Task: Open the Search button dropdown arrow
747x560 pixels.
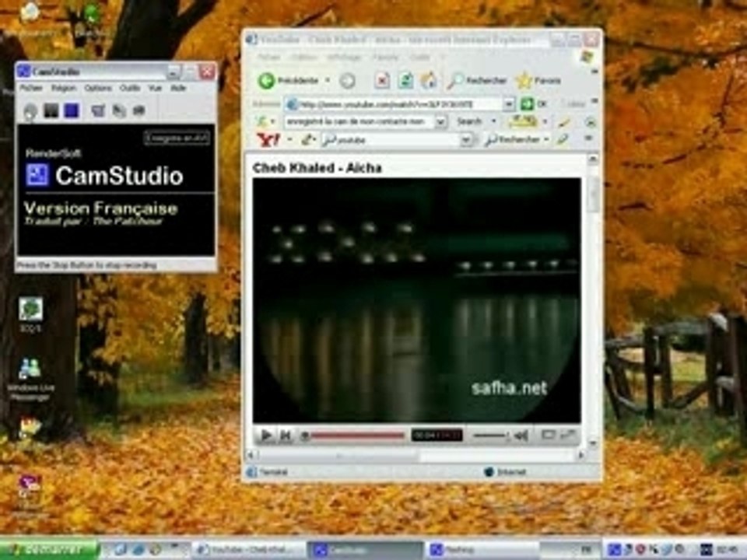Action: coord(493,122)
